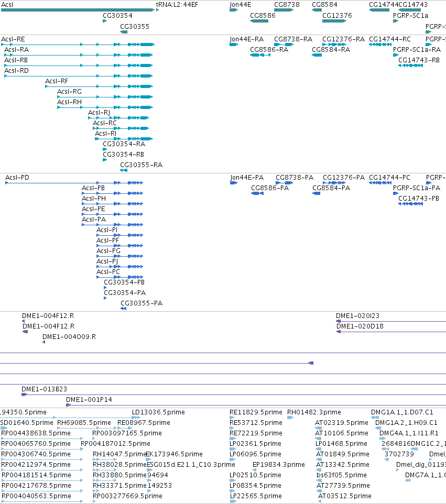Click the CG8584-PA protein label

(x=331, y=188)
